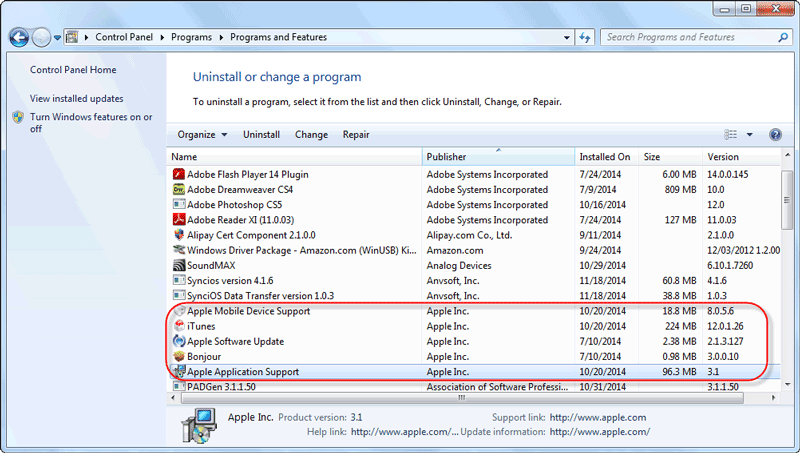Click the Apple Mobile Device Support icon

click(179, 311)
